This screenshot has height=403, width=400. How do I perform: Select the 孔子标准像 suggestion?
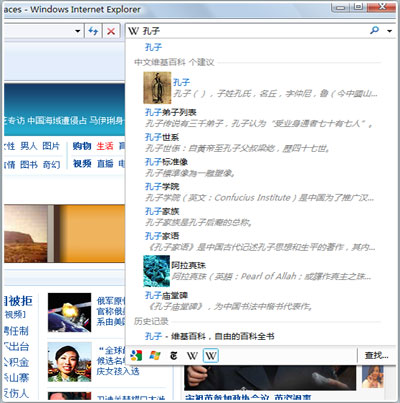pyautogui.click(x=166, y=162)
